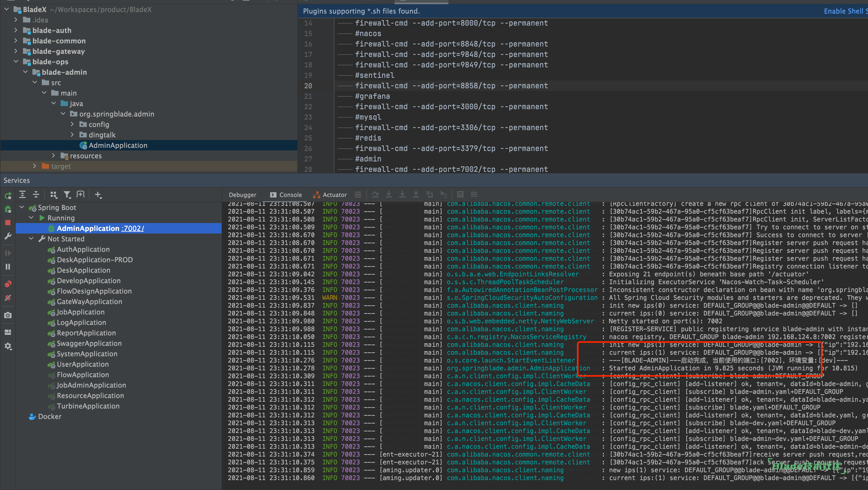The image size is (868, 490).
Task: Click the #sentinel comment line in editor
Action: [x=375, y=75]
